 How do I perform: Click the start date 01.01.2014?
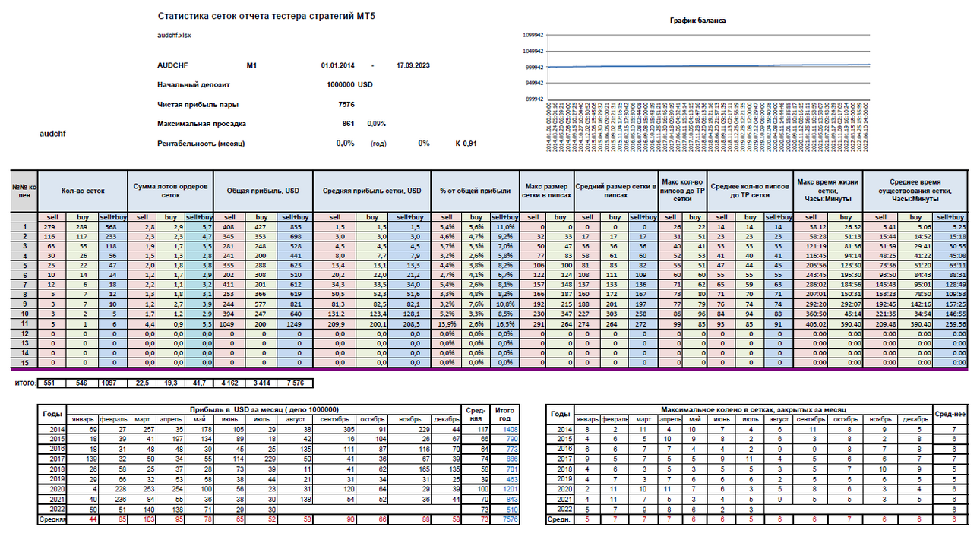[339, 66]
